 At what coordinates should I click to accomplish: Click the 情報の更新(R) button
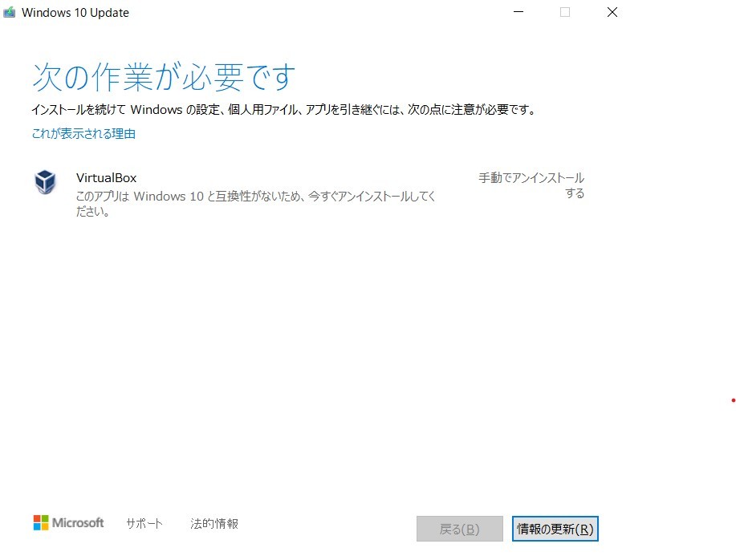[x=555, y=529]
